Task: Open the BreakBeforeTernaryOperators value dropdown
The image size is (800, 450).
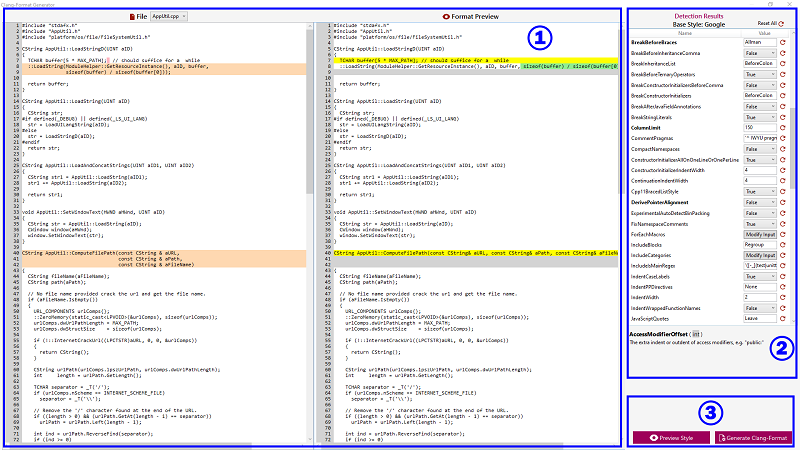Action: click(x=760, y=74)
